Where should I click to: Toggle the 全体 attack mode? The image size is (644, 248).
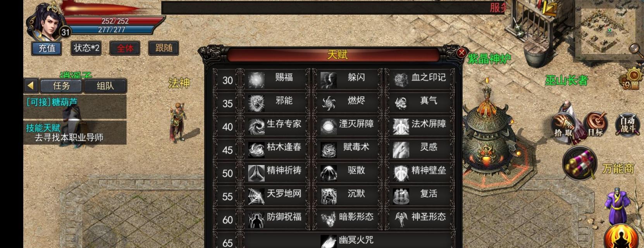click(125, 48)
